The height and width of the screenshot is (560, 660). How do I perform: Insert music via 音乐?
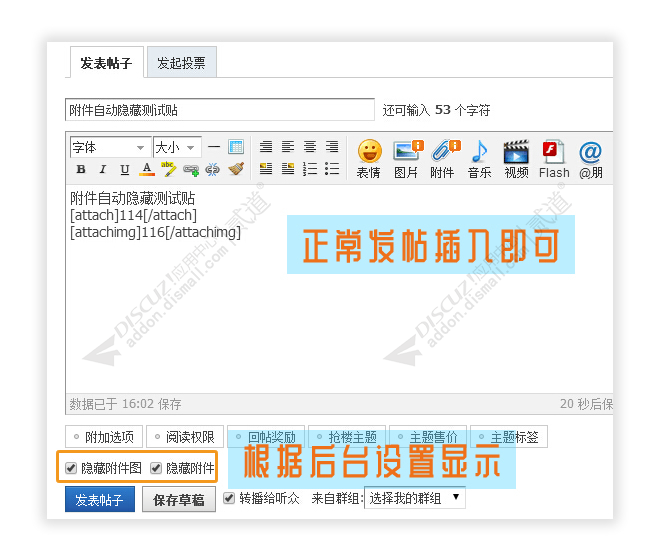click(x=479, y=159)
